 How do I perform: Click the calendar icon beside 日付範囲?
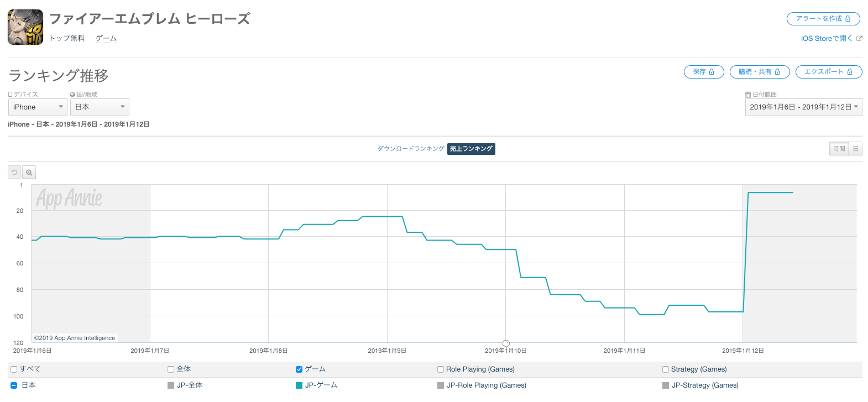click(748, 95)
